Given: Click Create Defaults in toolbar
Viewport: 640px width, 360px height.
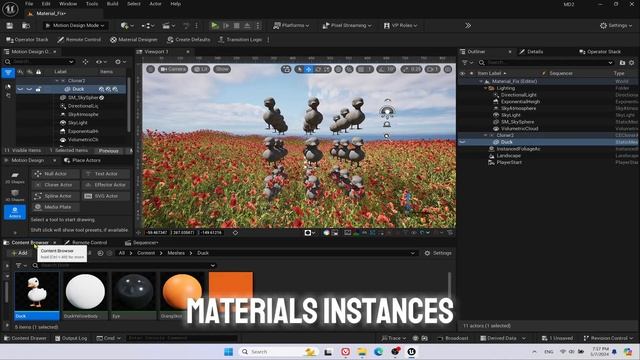Looking at the screenshot, I should point(189,40).
